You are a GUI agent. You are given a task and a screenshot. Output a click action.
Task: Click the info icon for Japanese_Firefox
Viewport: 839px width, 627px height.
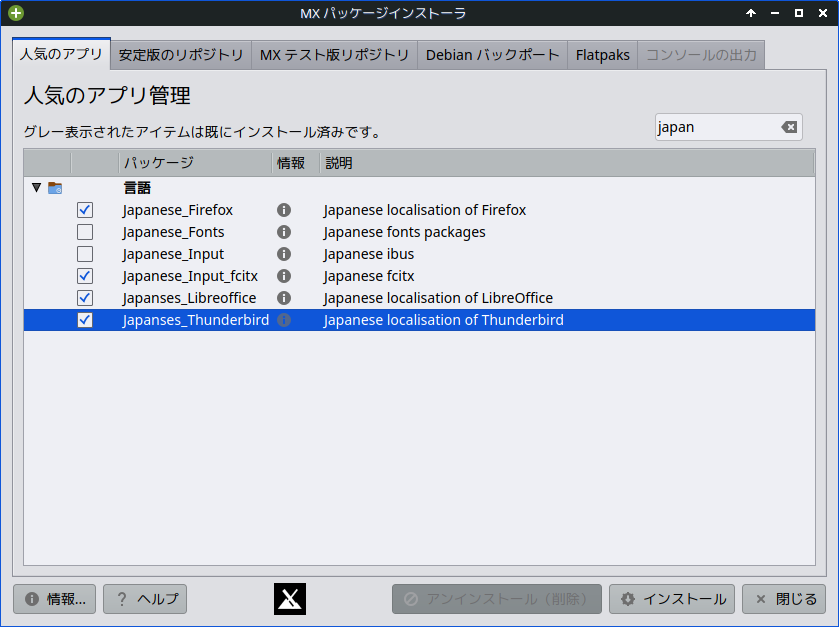click(x=284, y=210)
